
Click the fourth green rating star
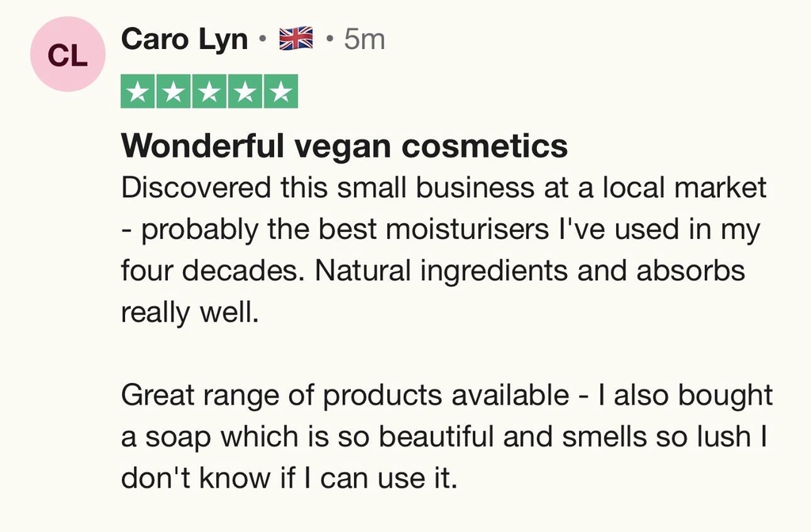(246, 92)
